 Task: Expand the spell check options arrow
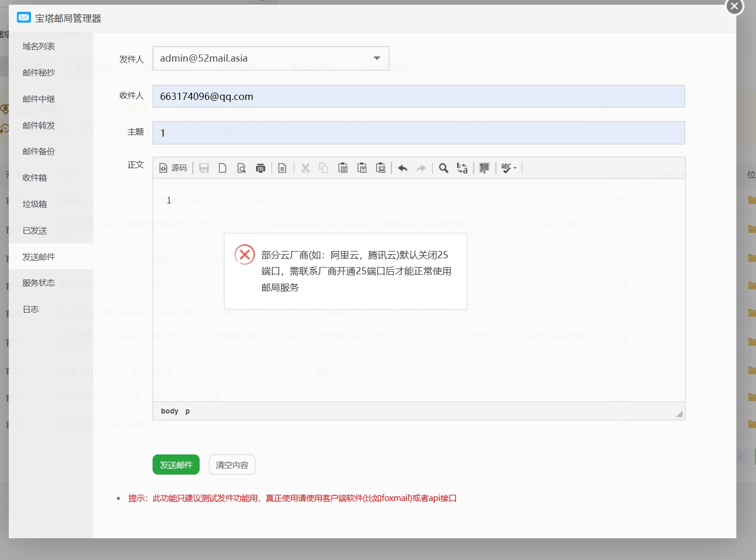pyautogui.click(x=515, y=168)
